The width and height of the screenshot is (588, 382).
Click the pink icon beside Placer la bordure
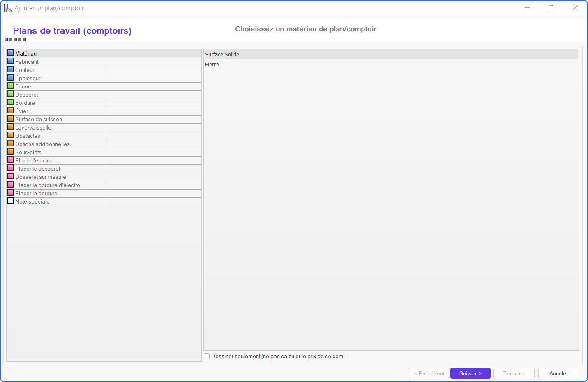click(10, 193)
